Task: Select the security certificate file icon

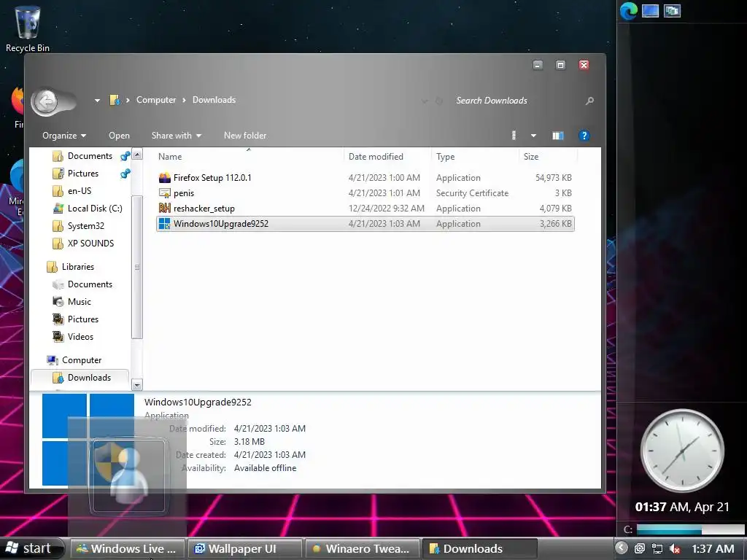Action: tap(164, 192)
